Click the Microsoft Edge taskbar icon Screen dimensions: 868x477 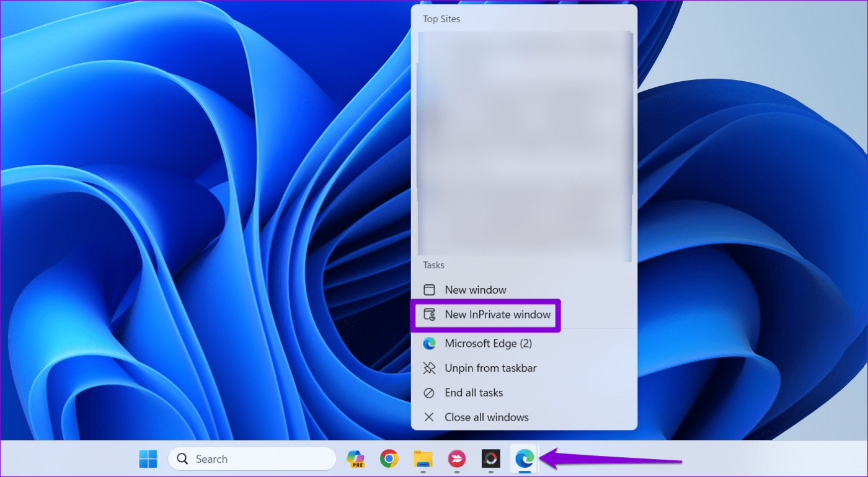pos(524,459)
